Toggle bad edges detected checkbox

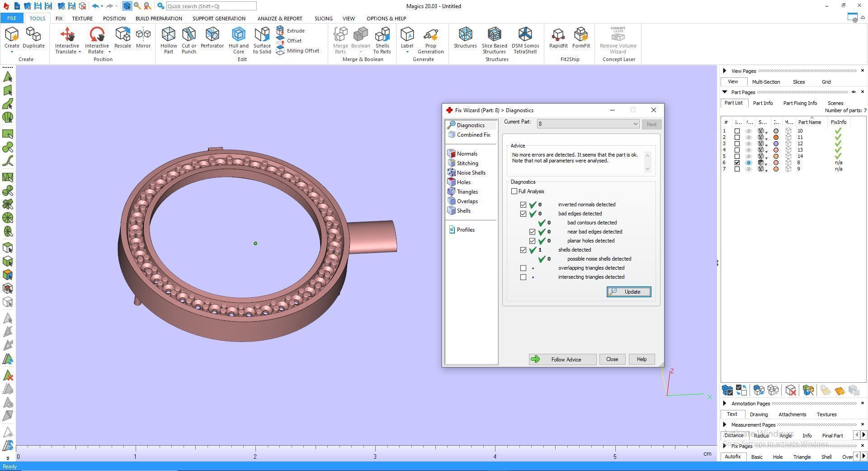click(524, 214)
